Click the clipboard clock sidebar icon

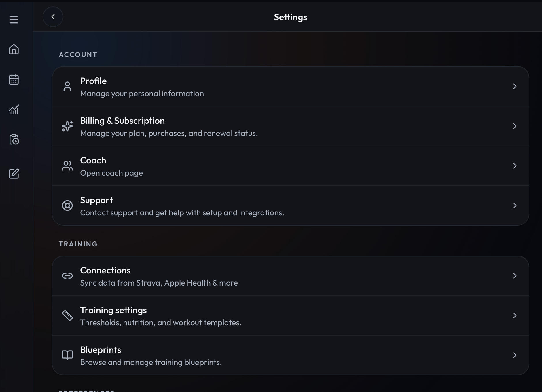[14, 139]
